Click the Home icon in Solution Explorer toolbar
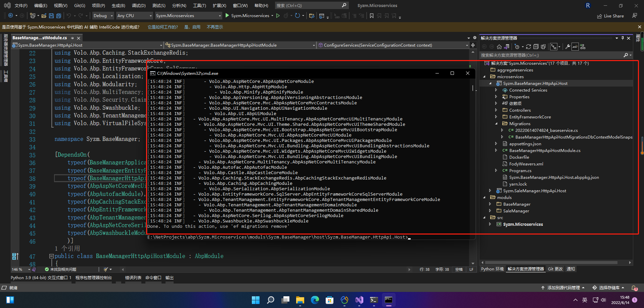 [x=499, y=47]
